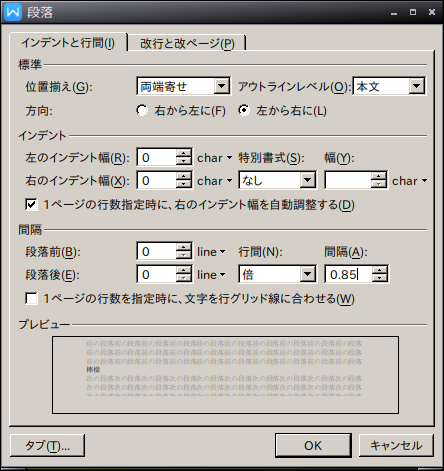Viewport: 444px width, 471px height.
Task: Change unit line for 段落後
Action: click(x=211, y=275)
